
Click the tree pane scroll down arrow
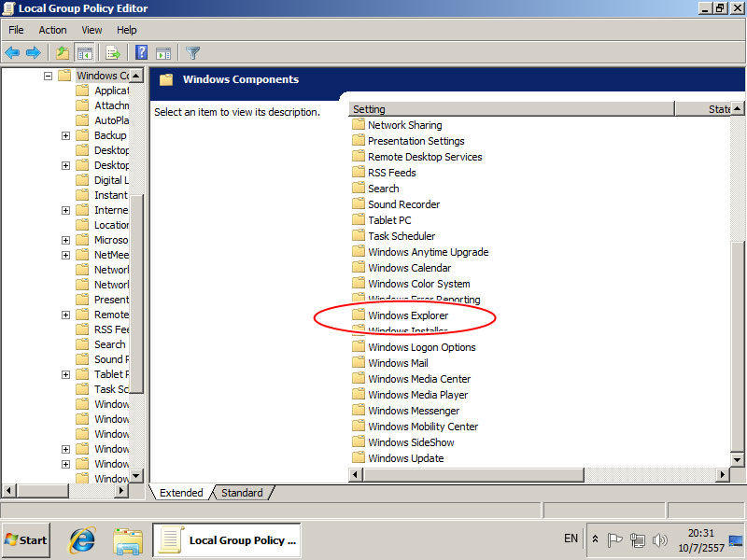point(136,475)
